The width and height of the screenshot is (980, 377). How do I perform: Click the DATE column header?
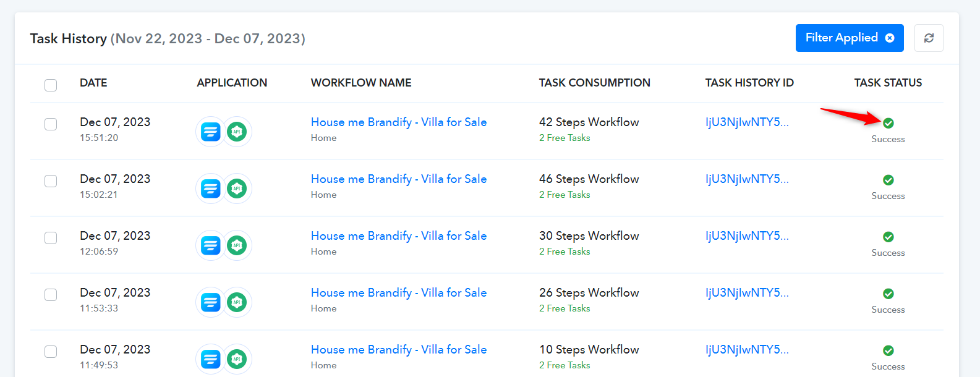[93, 83]
